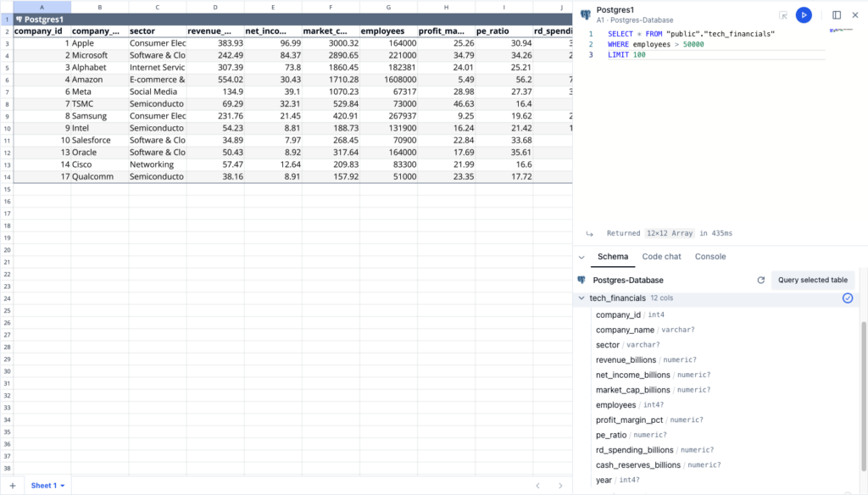Image resolution: width=868 pixels, height=495 pixels.
Task: Click the sector varchar schema column
Action: (628, 345)
